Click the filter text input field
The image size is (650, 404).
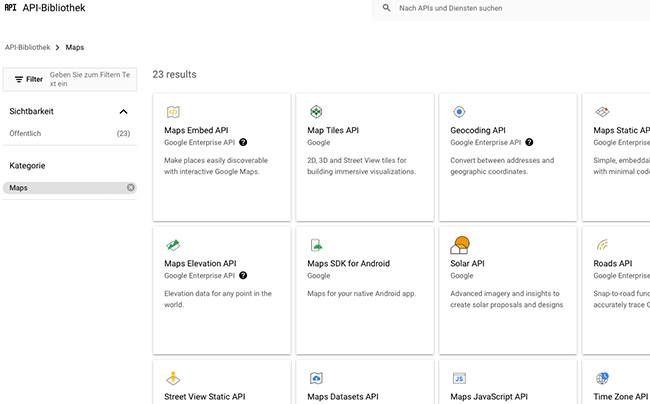coord(90,79)
